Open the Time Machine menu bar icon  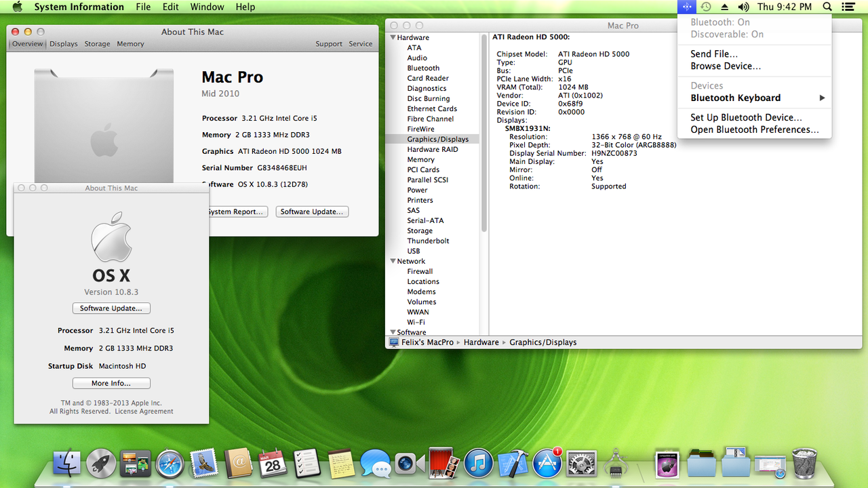[706, 7]
